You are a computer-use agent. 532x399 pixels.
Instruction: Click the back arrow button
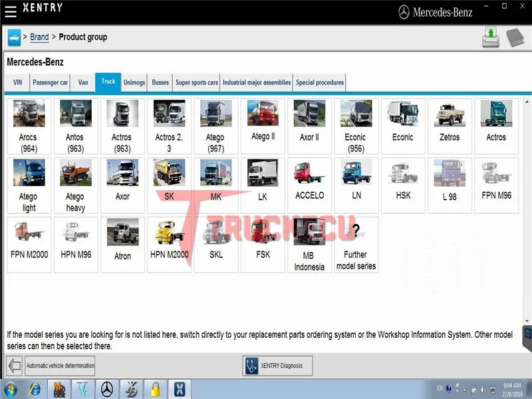tap(14, 365)
